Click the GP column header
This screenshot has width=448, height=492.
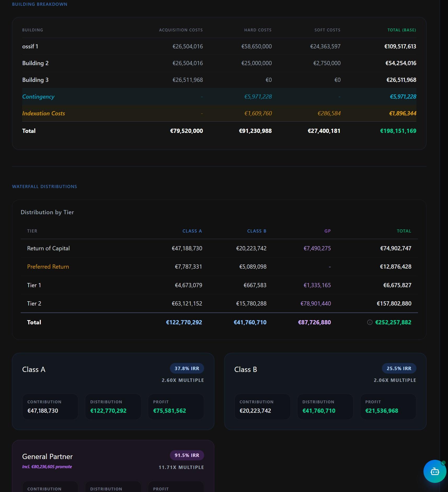click(x=328, y=231)
